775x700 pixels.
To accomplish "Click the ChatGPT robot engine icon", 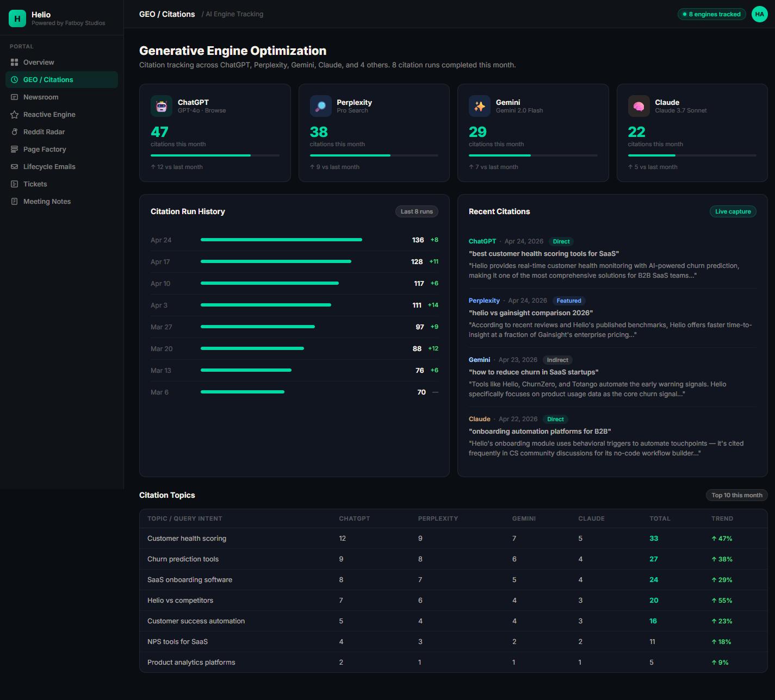I will click(162, 106).
